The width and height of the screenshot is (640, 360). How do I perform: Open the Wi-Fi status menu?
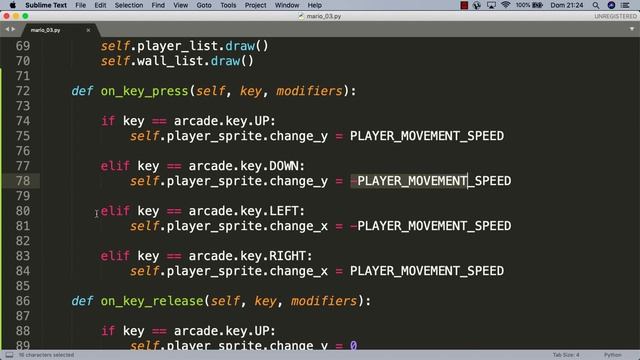click(505, 5)
